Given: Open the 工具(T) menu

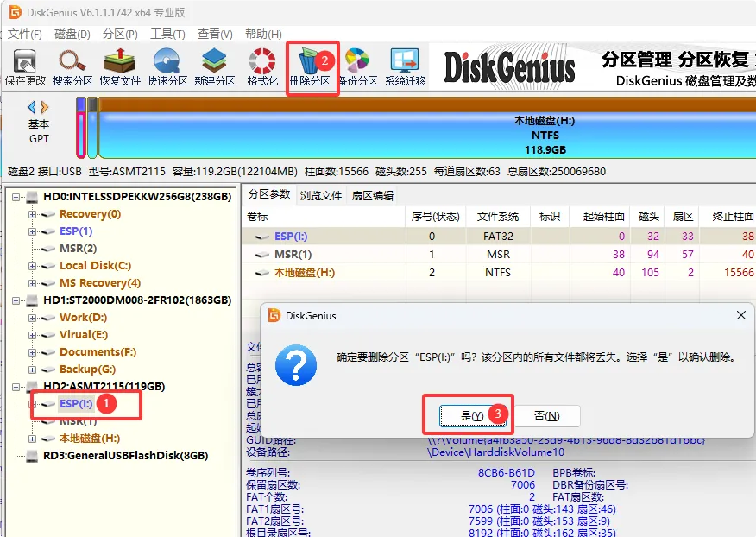Looking at the screenshot, I should tap(167, 35).
